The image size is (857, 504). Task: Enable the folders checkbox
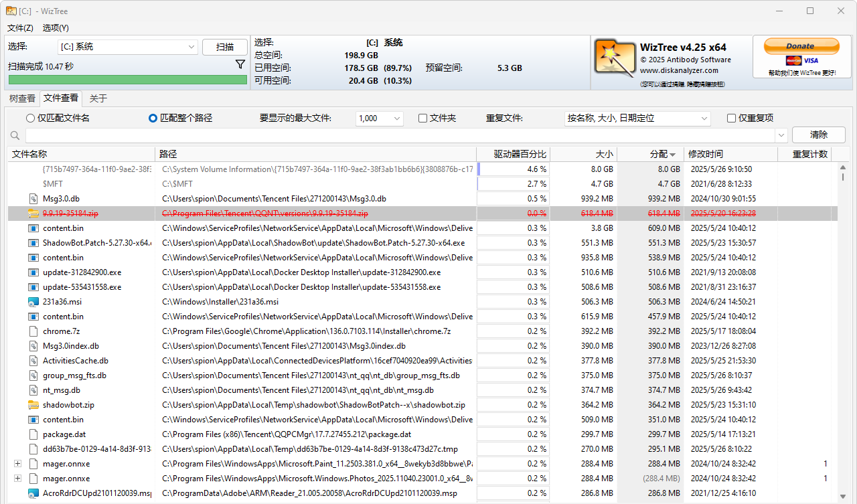click(x=422, y=118)
